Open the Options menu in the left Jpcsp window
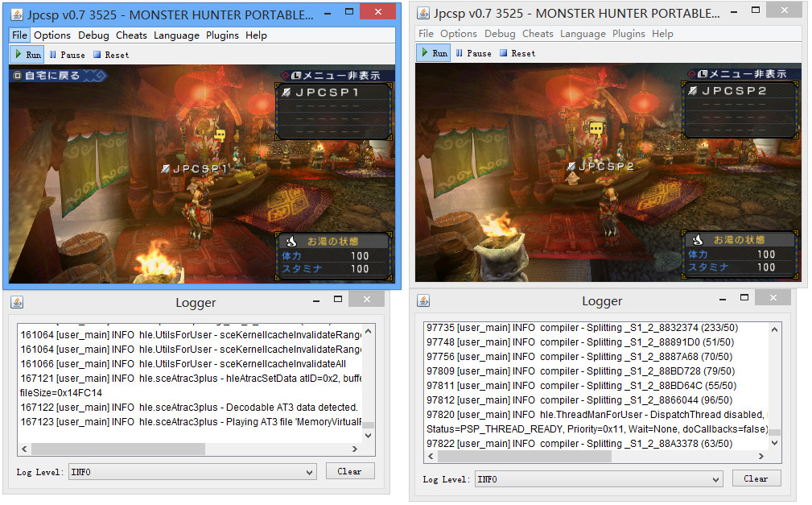The image size is (812, 505). pos(52,35)
